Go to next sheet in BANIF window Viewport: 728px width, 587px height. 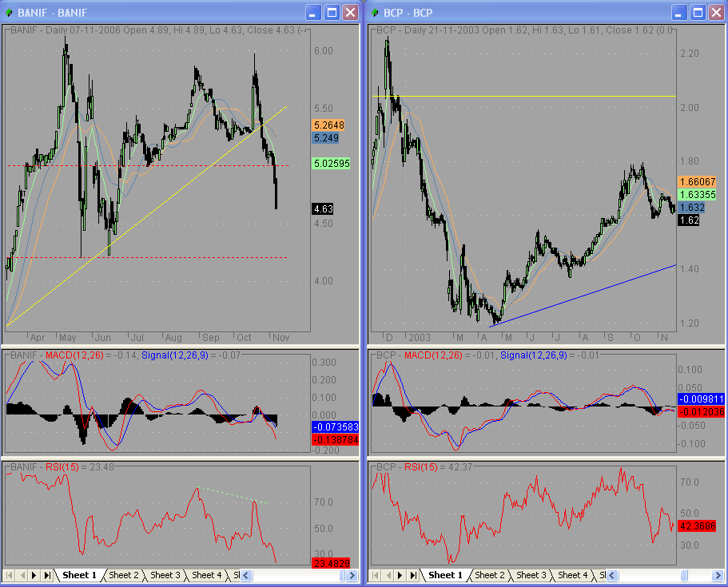coord(34,575)
